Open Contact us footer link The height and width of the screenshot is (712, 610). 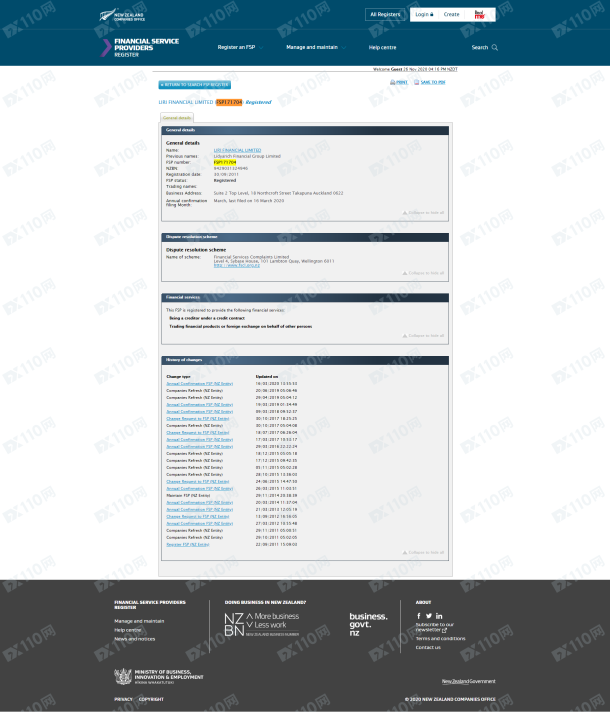coord(428,648)
